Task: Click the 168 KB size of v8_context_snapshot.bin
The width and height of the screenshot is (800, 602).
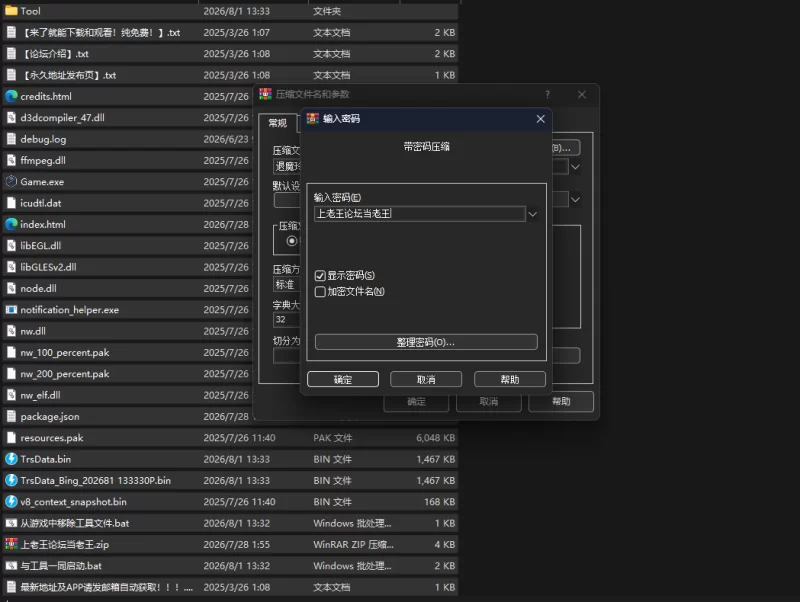Action: pyautogui.click(x=439, y=501)
